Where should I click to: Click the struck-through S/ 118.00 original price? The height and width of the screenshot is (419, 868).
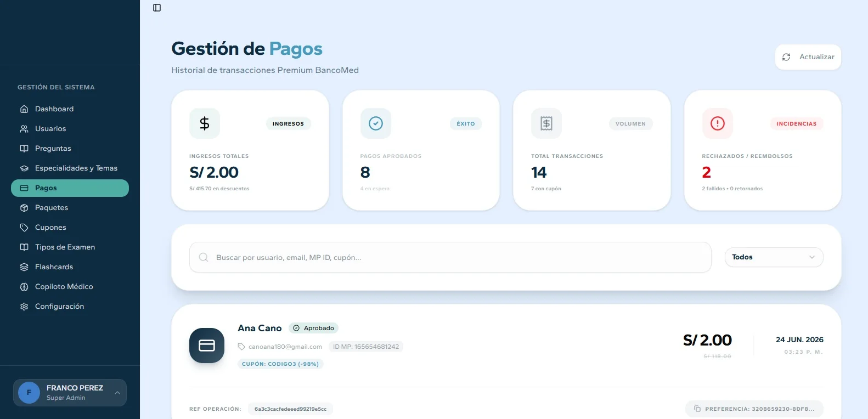coord(718,356)
